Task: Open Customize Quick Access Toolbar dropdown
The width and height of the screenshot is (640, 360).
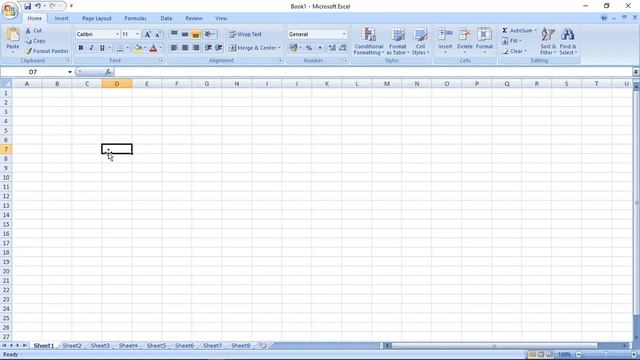Action: pos(71,6)
